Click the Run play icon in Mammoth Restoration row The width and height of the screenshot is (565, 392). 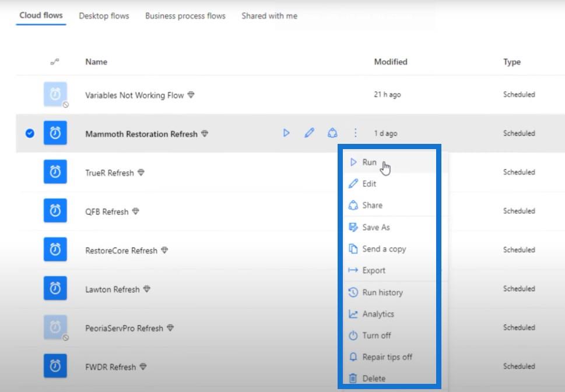coord(286,133)
